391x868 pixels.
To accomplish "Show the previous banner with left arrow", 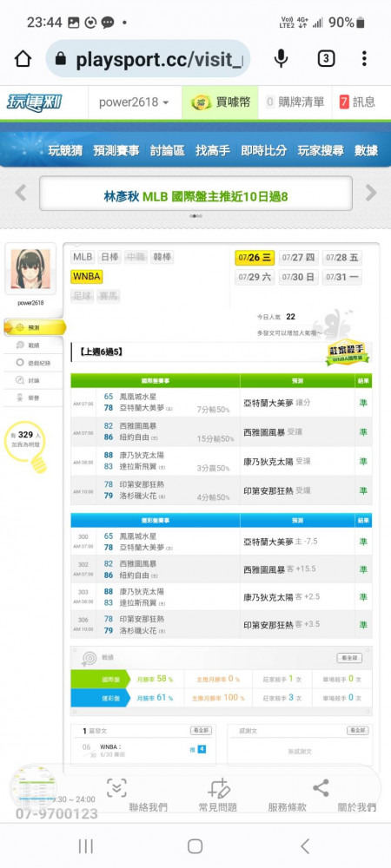I will pyautogui.click(x=21, y=193).
